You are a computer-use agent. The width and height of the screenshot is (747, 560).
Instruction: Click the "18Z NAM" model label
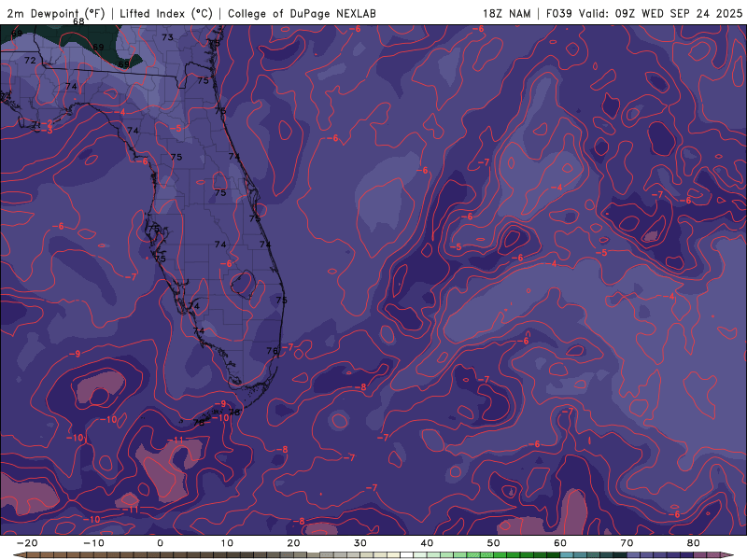[506, 13]
